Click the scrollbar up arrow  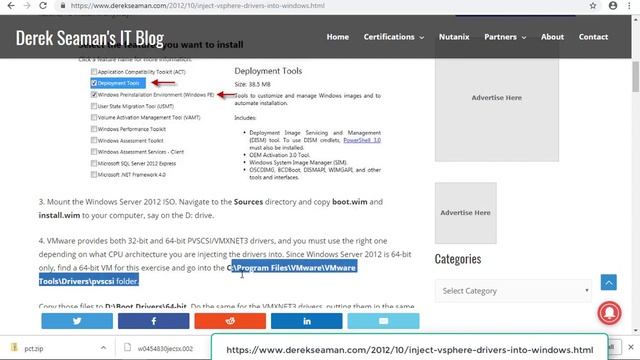tap(636, 19)
